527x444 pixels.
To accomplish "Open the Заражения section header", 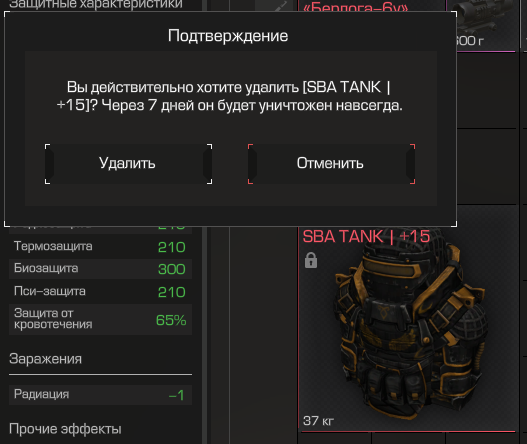I will (x=45, y=359).
